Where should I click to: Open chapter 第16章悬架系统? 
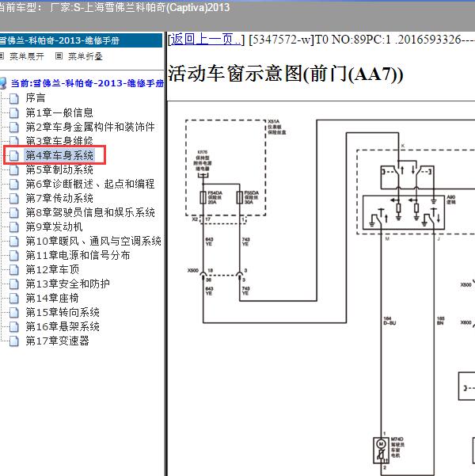(63, 326)
